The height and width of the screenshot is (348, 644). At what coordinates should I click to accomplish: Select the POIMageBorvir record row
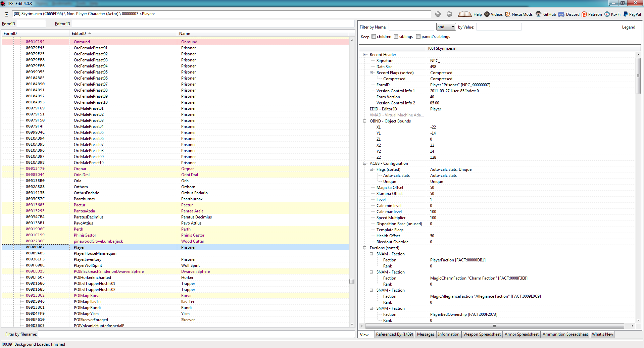(175, 296)
